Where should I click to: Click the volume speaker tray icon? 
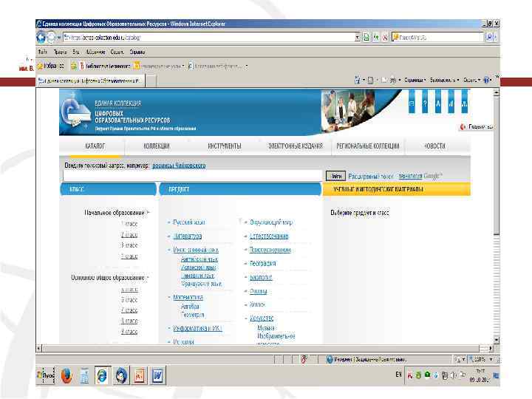453,375
